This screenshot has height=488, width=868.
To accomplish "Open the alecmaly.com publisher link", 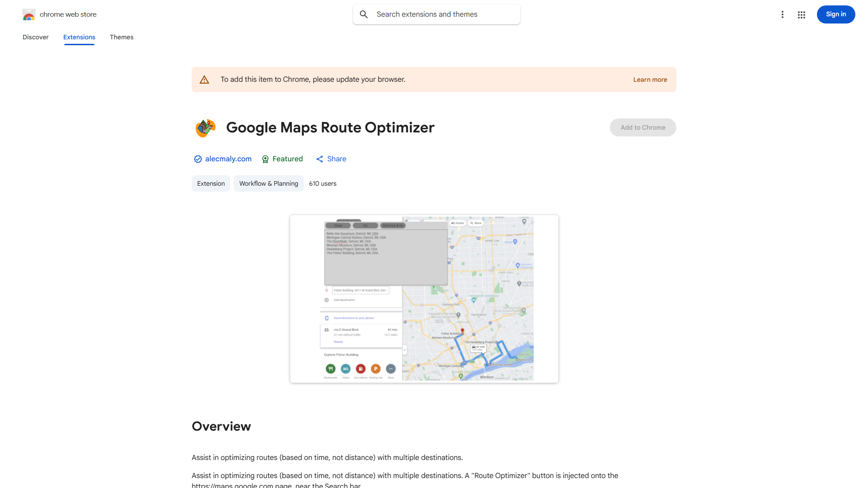I will (x=228, y=159).
